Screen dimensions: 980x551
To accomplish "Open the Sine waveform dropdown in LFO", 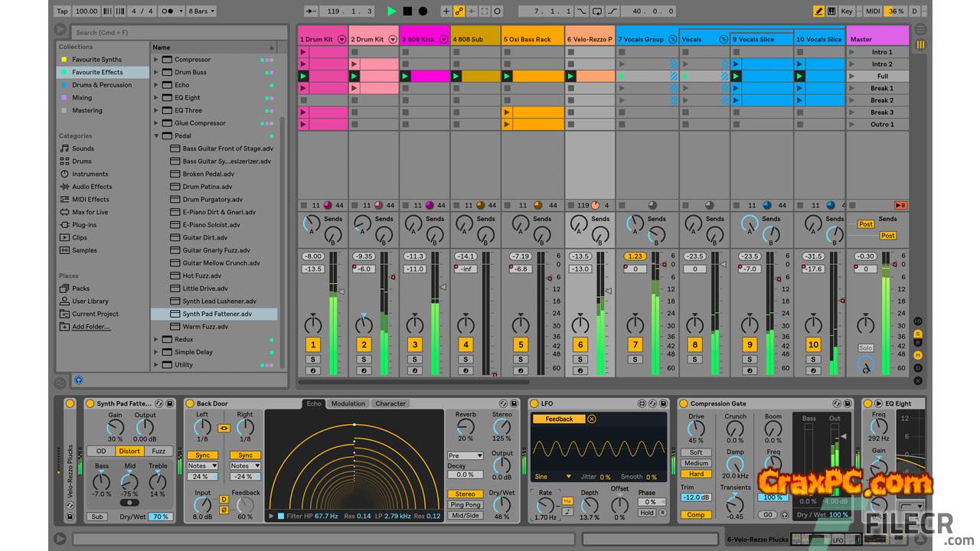I will point(553,477).
